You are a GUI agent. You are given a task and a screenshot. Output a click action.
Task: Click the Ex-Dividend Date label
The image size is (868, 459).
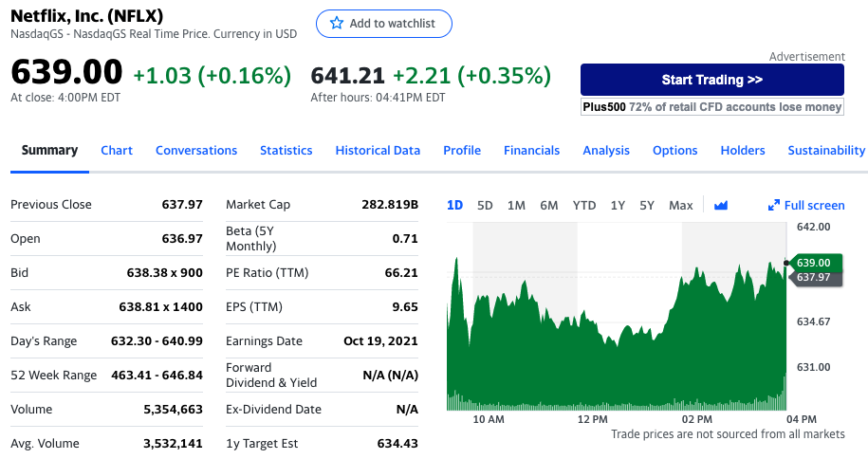click(273, 409)
